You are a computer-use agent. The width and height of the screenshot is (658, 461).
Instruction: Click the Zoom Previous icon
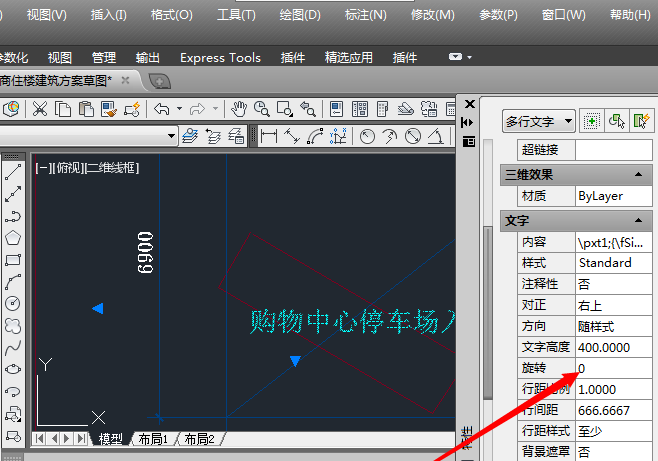308,109
